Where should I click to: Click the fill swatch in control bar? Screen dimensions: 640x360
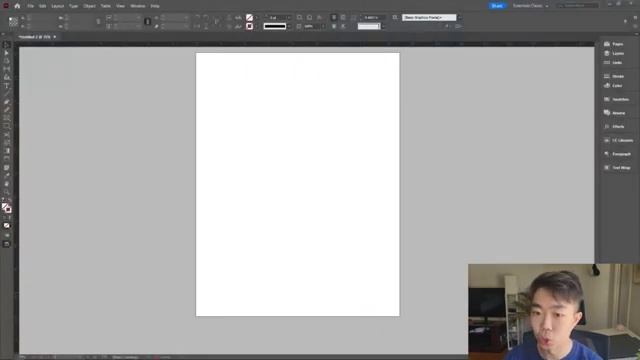(x=249, y=18)
